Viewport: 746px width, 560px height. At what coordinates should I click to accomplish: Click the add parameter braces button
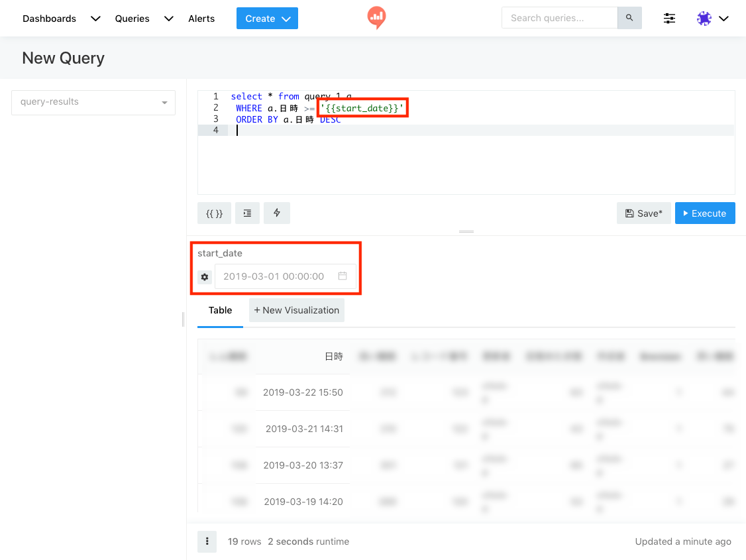pos(214,213)
